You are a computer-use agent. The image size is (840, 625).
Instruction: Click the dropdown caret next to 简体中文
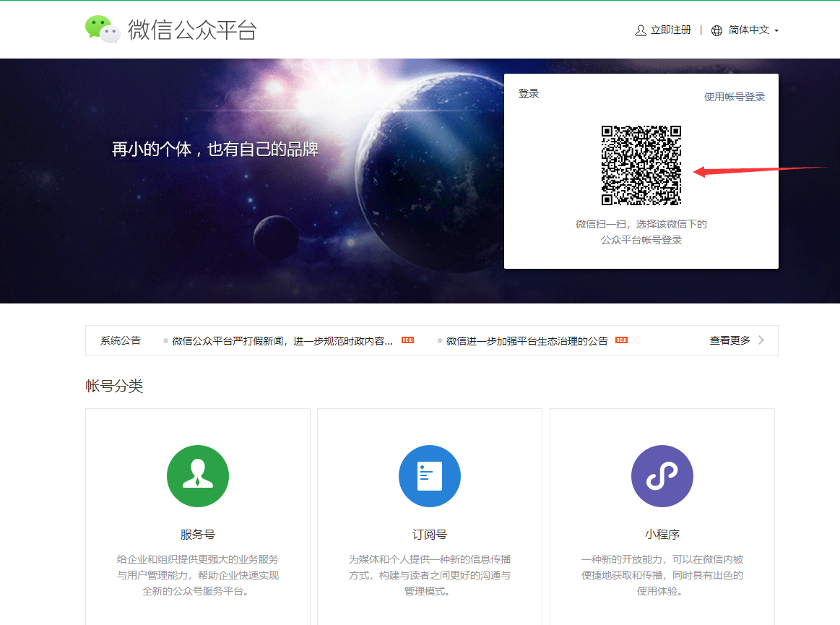click(x=776, y=30)
